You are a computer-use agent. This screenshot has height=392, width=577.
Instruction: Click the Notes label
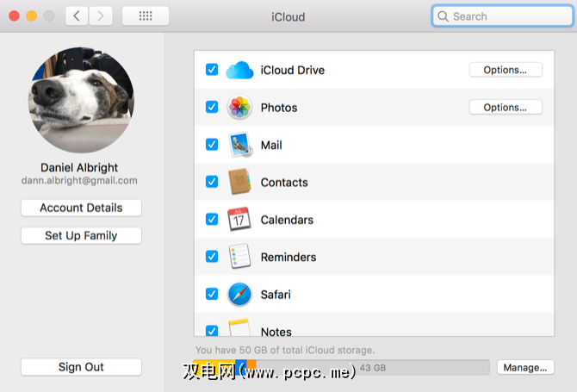[x=276, y=332]
